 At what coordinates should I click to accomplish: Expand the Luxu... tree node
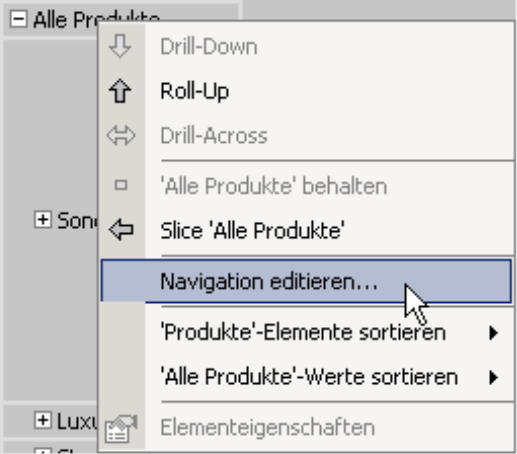pos(43,420)
